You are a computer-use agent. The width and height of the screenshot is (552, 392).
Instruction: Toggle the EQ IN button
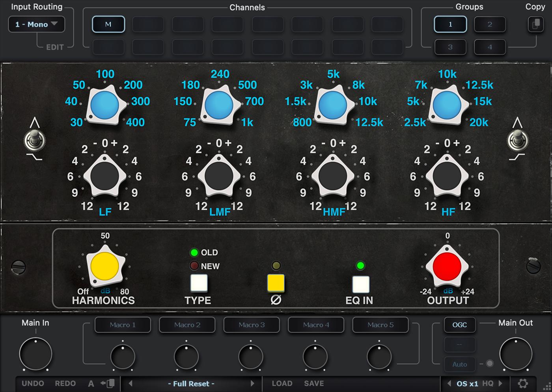[360, 284]
